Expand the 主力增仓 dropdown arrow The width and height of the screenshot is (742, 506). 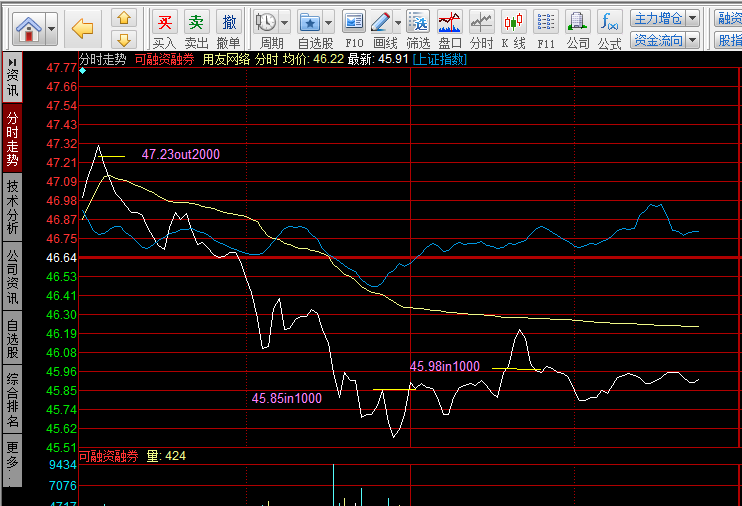[693, 18]
